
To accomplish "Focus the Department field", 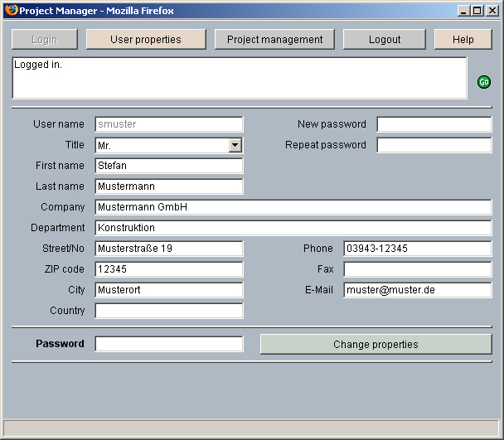I will (293, 228).
